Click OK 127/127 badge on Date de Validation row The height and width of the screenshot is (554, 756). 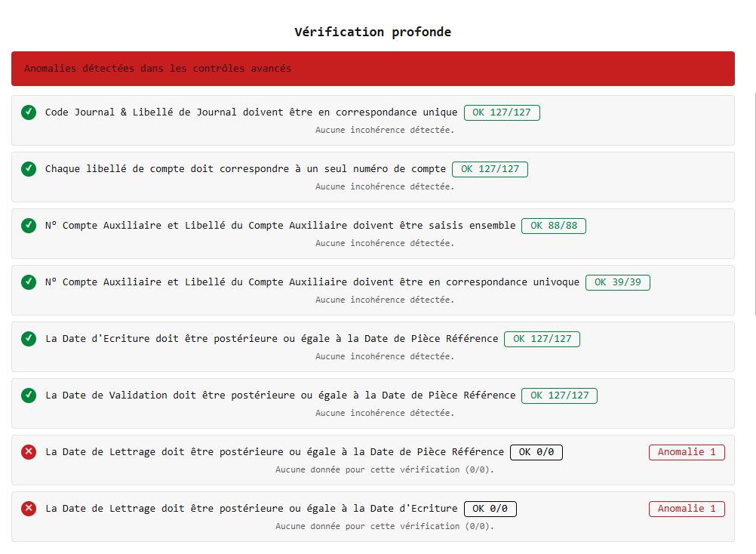tap(559, 395)
